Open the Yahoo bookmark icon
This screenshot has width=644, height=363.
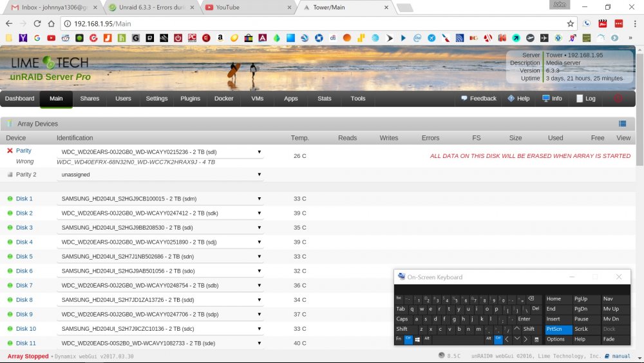(23, 38)
